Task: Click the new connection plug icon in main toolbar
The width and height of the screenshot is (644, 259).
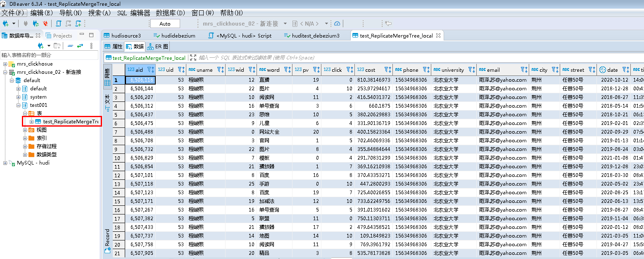Action: pyautogui.click(x=6, y=24)
